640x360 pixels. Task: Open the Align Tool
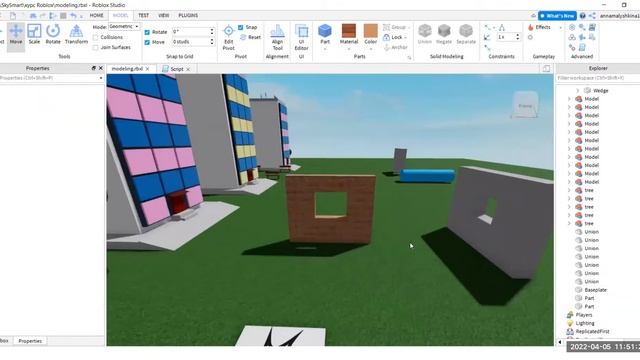(277, 38)
